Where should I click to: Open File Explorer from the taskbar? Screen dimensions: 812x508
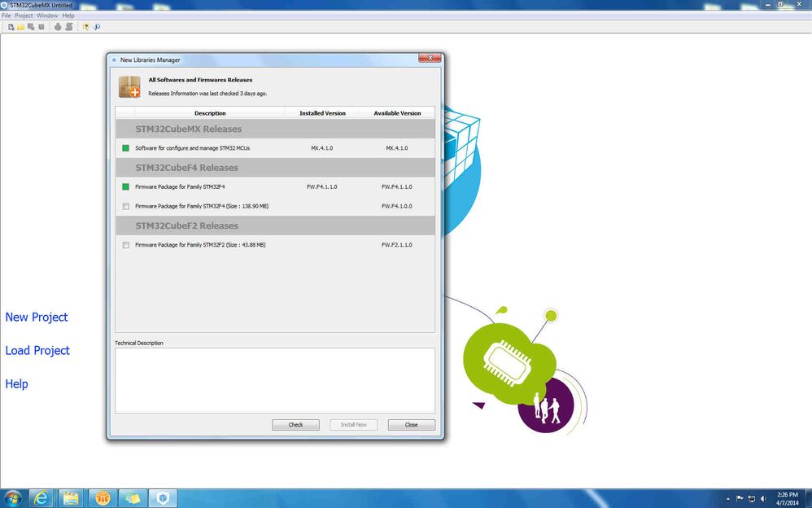(x=71, y=499)
